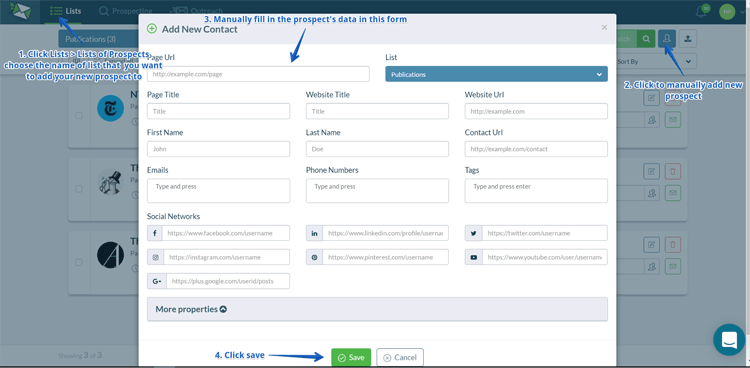Click the upload/import icon button
750x368 pixels.
click(687, 39)
